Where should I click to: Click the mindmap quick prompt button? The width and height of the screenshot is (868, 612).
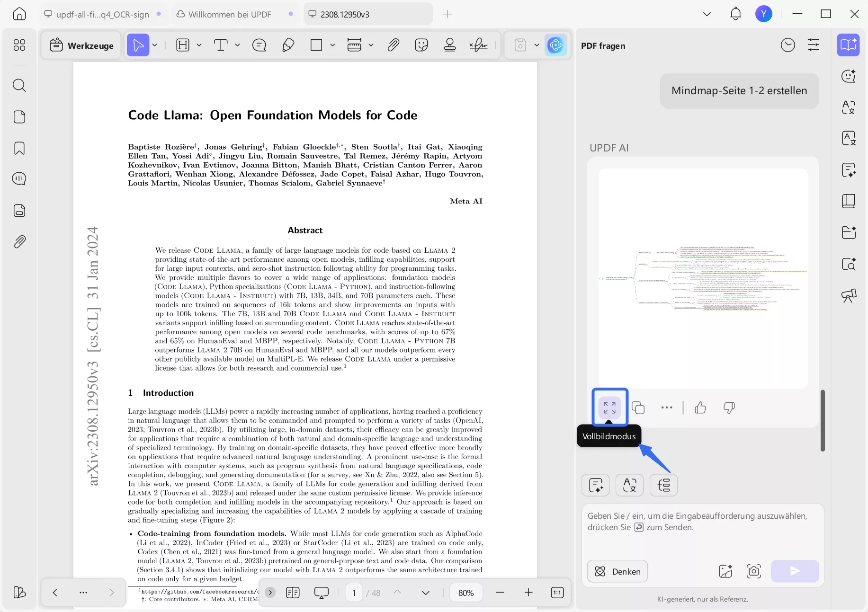(663, 485)
